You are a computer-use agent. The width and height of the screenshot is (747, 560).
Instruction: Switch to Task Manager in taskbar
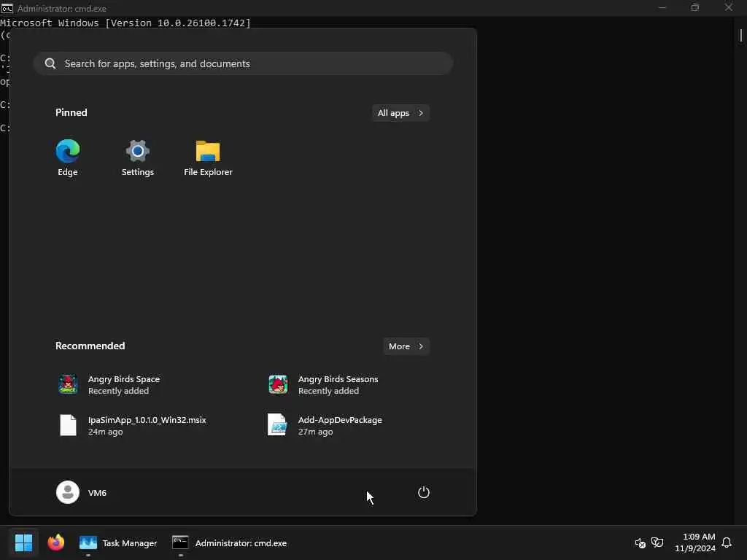coord(118,542)
